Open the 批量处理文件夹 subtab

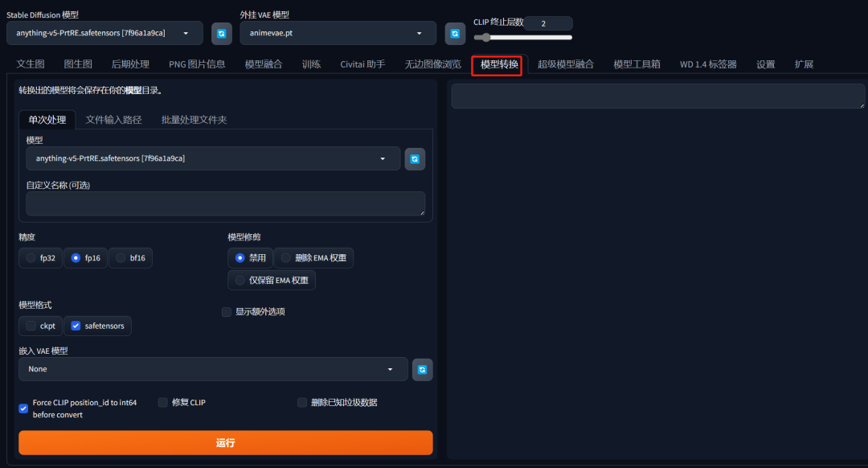tap(194, 119)
